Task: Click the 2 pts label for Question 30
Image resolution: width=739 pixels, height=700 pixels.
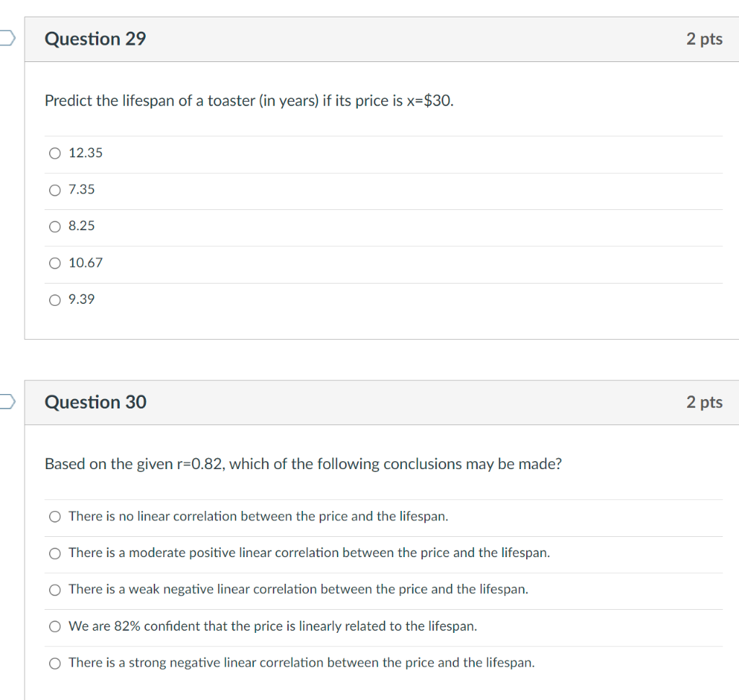Action: (704, 402)
